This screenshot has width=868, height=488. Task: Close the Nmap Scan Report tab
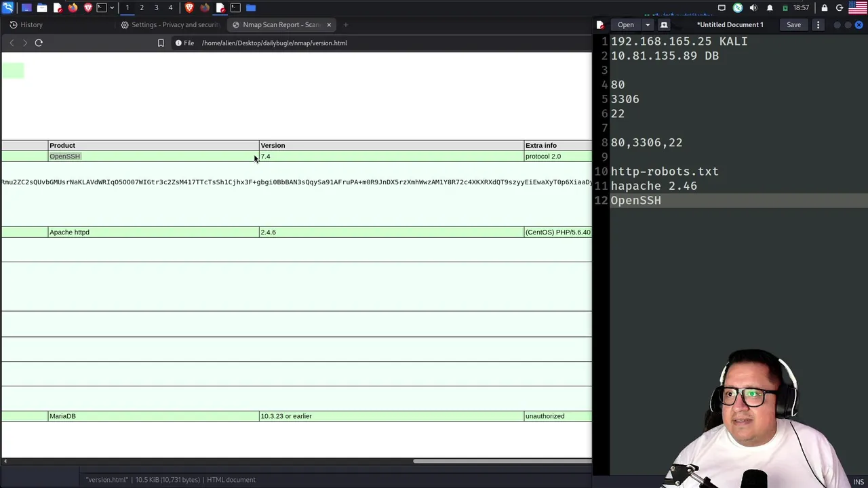[x=329, y=25]
